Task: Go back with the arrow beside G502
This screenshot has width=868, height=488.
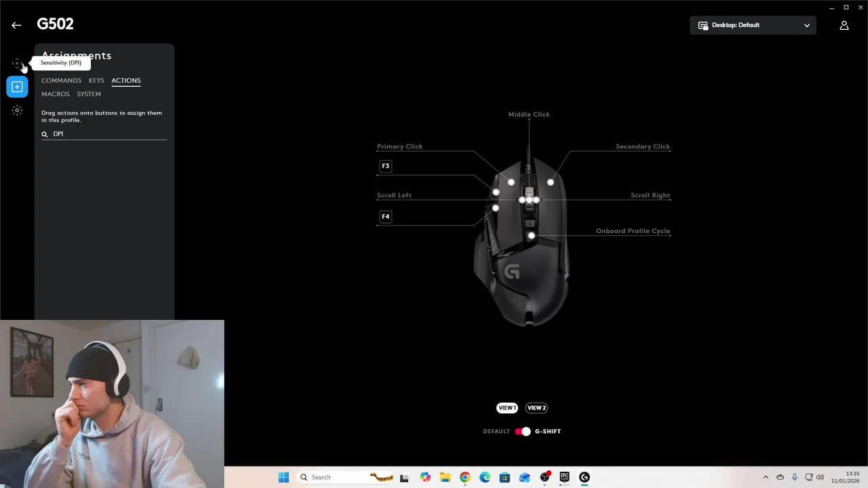Action: tap(16, 25)
